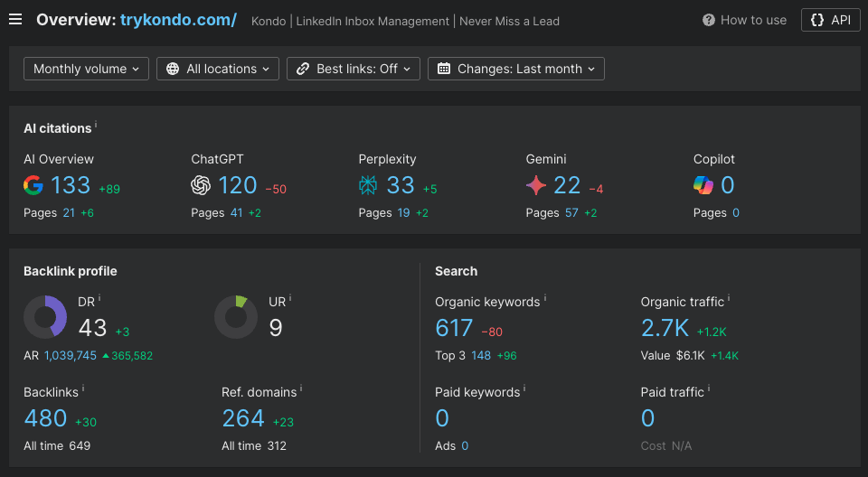Click the calendar icon in Changes filter
Screen dimensions: 868x477
(x=444, y=69)
